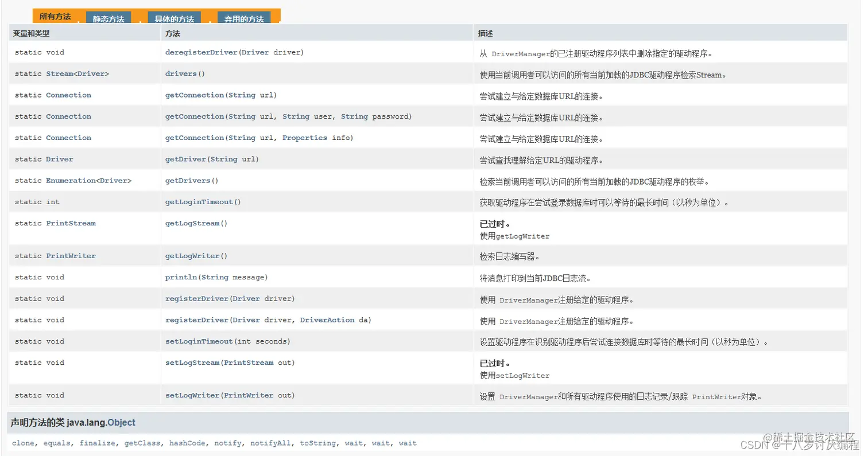This screenshot has height=456, width=868.
Task: Click the text 使用setLogWriter
Action: coord(514,375)
